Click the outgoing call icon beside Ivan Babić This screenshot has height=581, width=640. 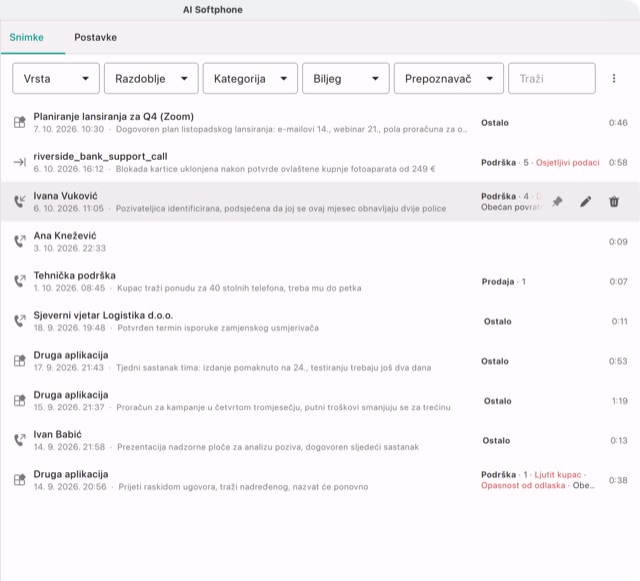point(20,440)
